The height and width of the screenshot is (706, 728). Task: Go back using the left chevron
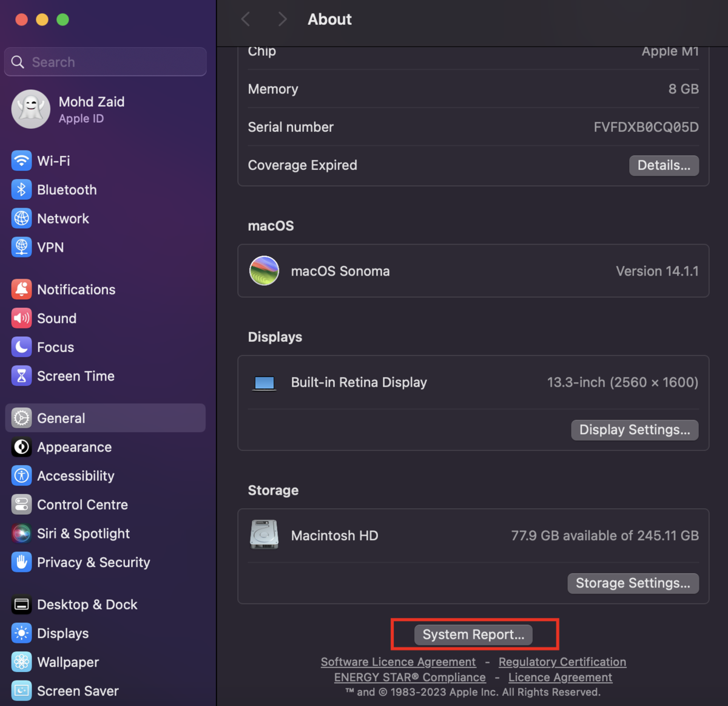coord(245,19)
